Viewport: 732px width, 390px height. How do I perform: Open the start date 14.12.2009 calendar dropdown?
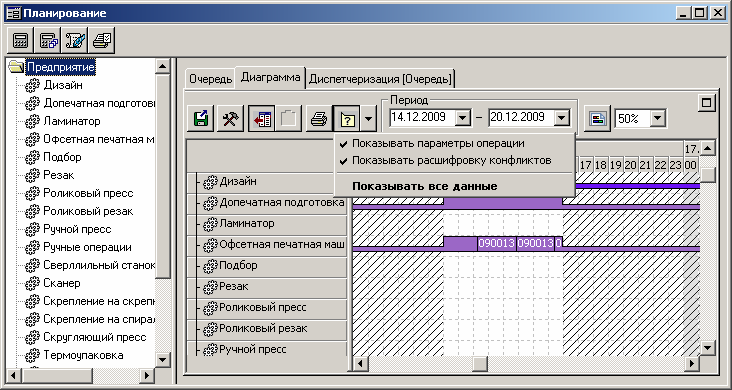(463, 118)
